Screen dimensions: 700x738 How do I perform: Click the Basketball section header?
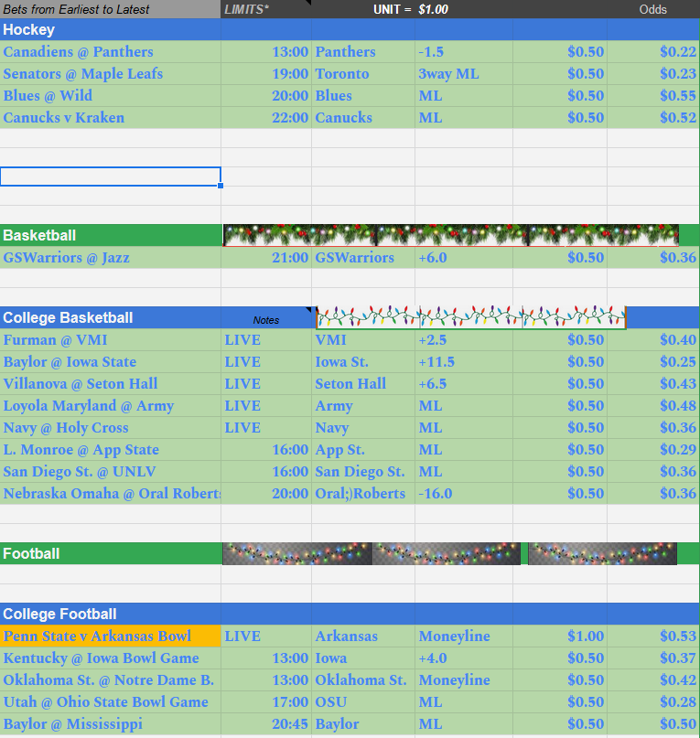point(110,235)
